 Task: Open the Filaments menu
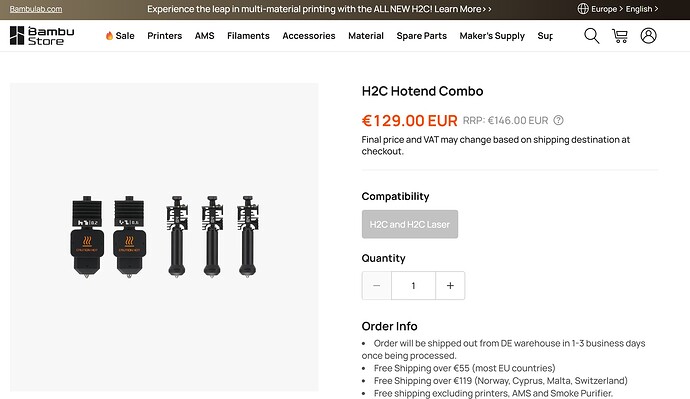pyautogui.click(x=248, y=36)
